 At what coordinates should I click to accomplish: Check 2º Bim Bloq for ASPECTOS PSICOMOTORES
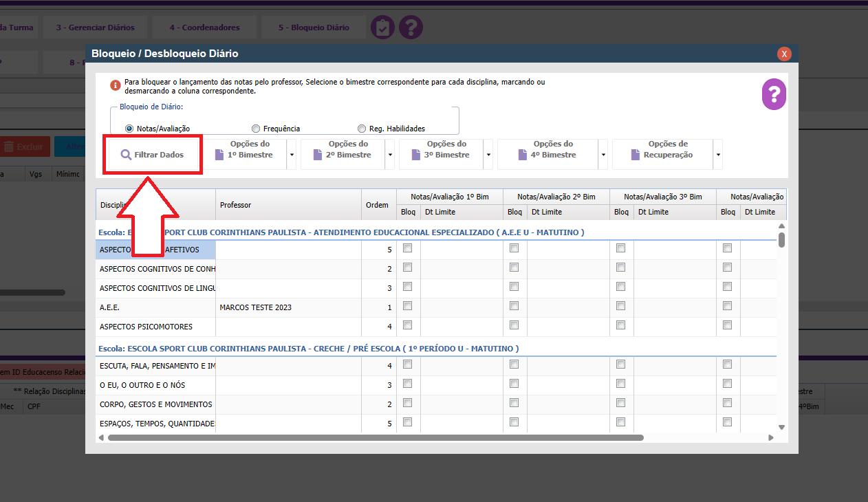(514, 325)
